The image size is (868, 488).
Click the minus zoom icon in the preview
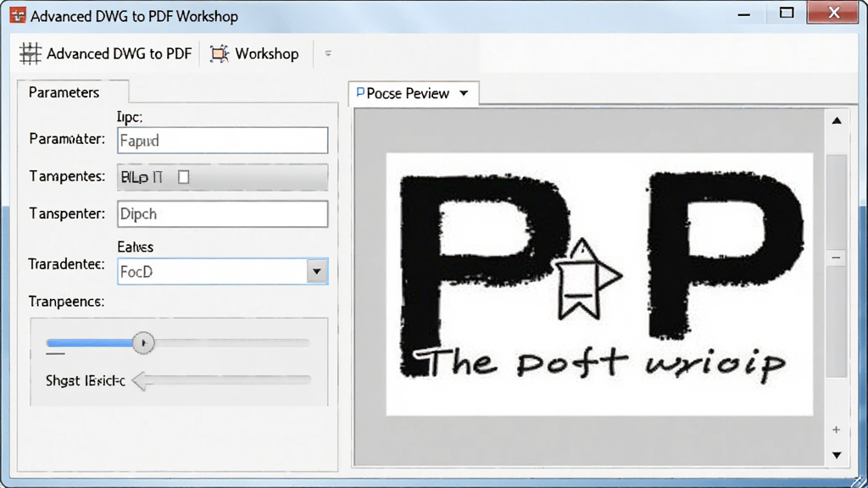click(x=836, y=258)
